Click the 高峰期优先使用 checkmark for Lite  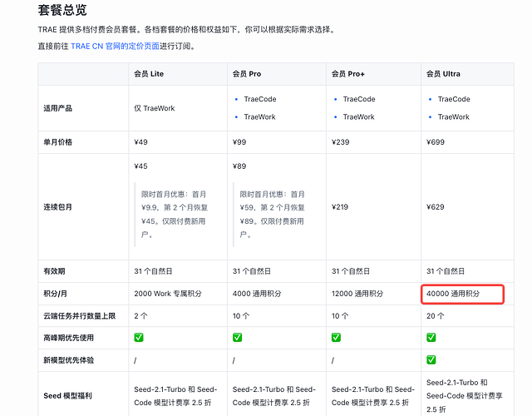tap(139, 338)
